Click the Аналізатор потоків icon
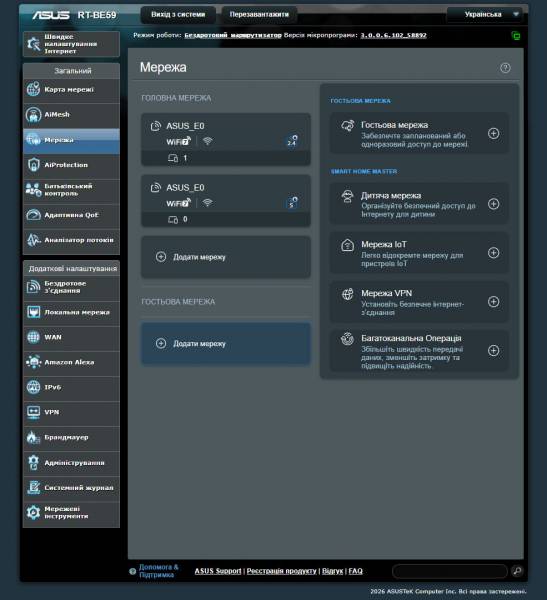547x600 pixels. (x=34, y=240)
